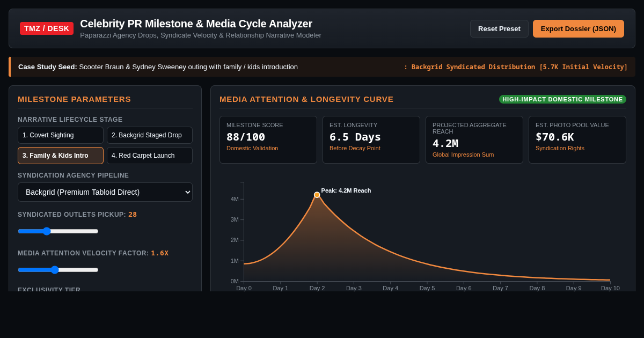Click the Milestone Parameters heading

point(74,99)
